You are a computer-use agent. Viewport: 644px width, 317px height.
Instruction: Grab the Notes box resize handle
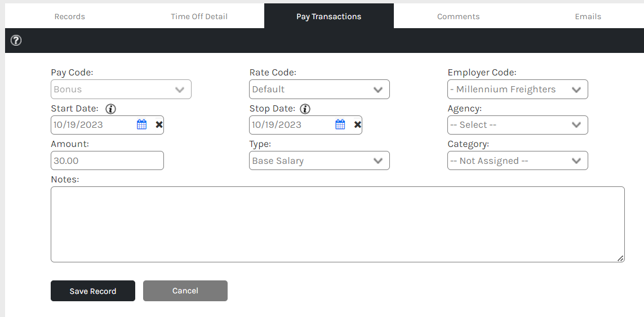pos(620,258)
